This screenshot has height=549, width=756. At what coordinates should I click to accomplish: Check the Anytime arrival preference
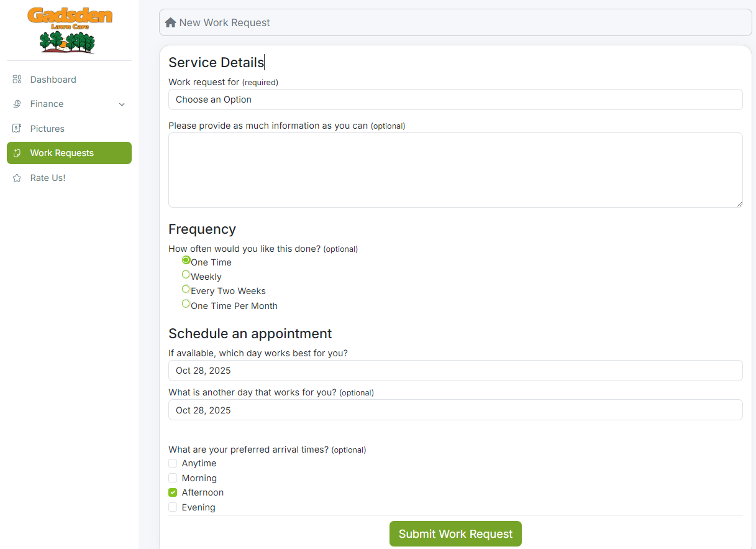[173, 463]
